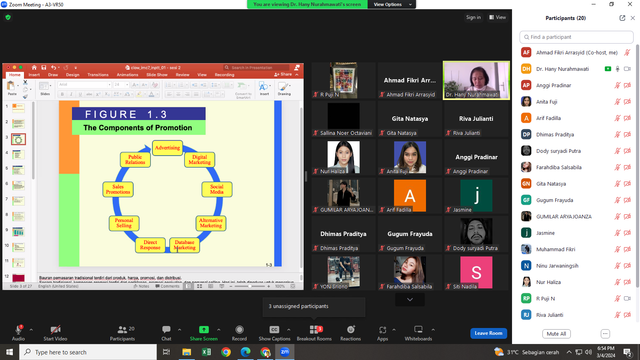Open Microsoft Edge from taskbar
This screenshot has height=360, width=640.
point(245,352)
